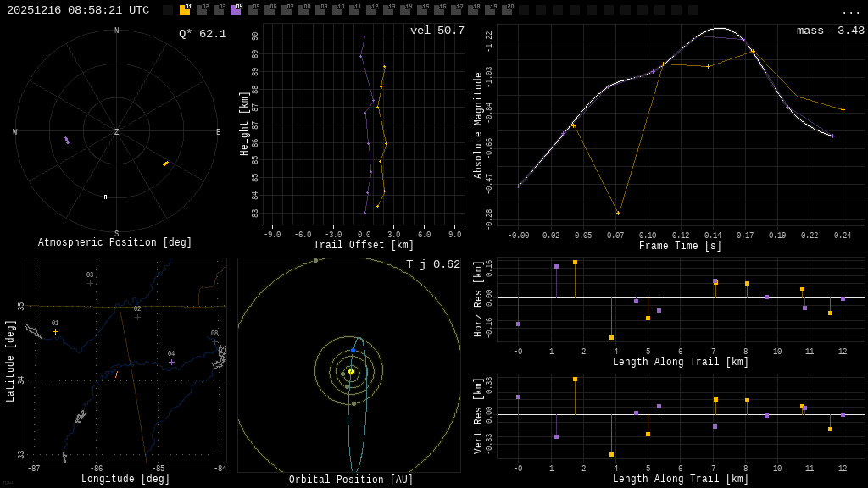Image resolution: width=868 pixels, height=488 pixels.
Task: Click the Q* 62.1 readout
Action: coord(202,34)
